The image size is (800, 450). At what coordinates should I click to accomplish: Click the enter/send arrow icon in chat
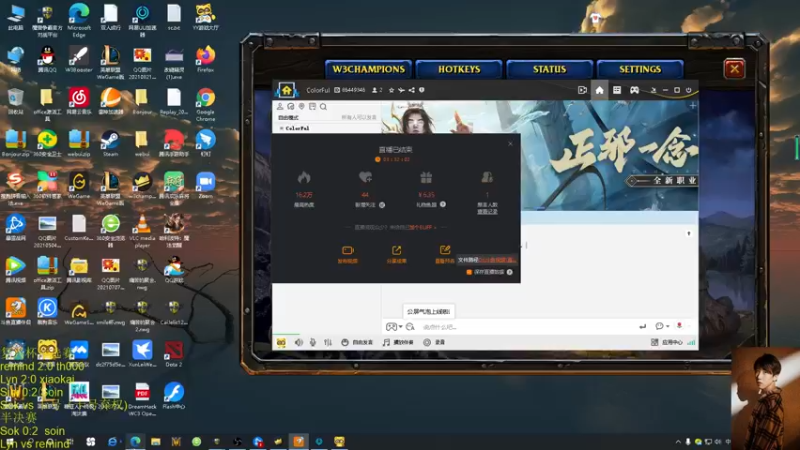642,327
